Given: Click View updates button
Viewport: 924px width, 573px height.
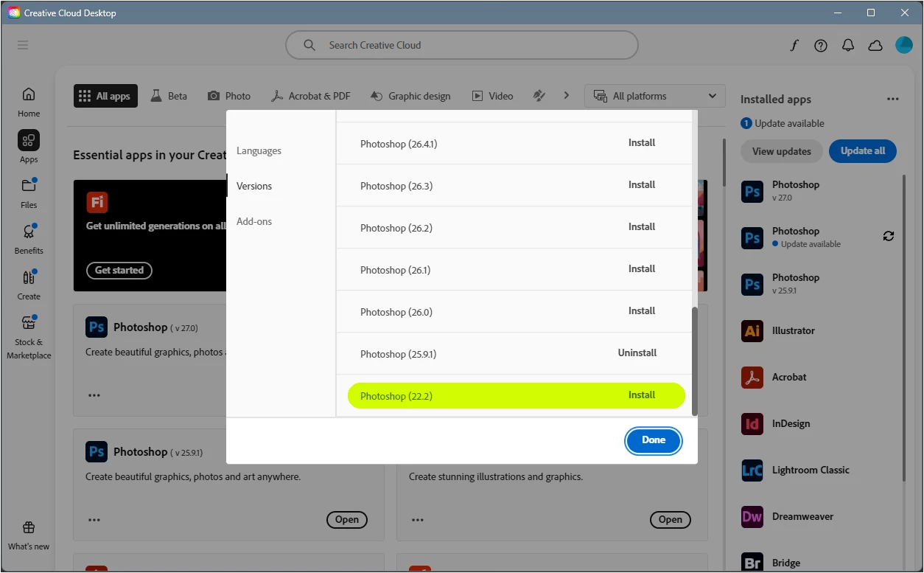Looking at the screenshot, I should (x=782, y=151).
